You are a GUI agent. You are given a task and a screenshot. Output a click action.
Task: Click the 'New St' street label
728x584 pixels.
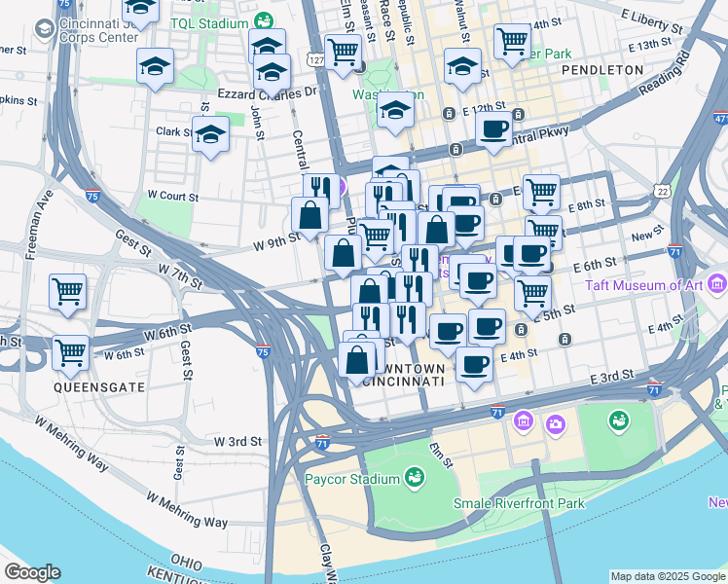(647, 233)
